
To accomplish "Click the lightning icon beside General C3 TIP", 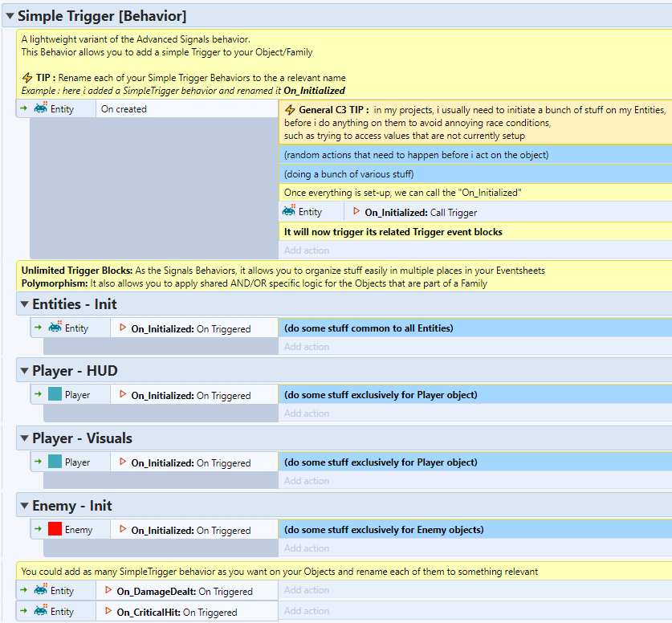I will click(290, 110).
